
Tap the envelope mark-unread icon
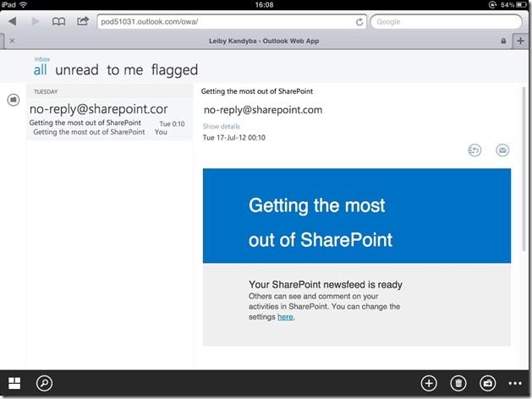click(x=502, y=150)
